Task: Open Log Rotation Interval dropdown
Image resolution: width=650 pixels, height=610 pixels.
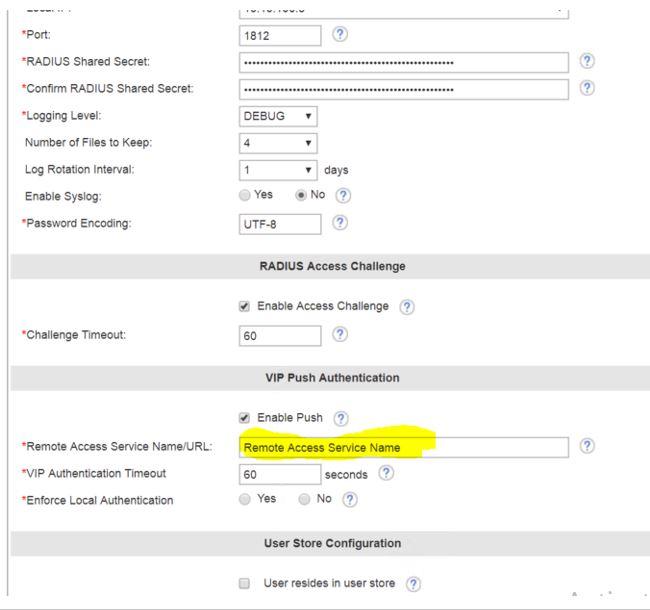Action: point(279,170)
